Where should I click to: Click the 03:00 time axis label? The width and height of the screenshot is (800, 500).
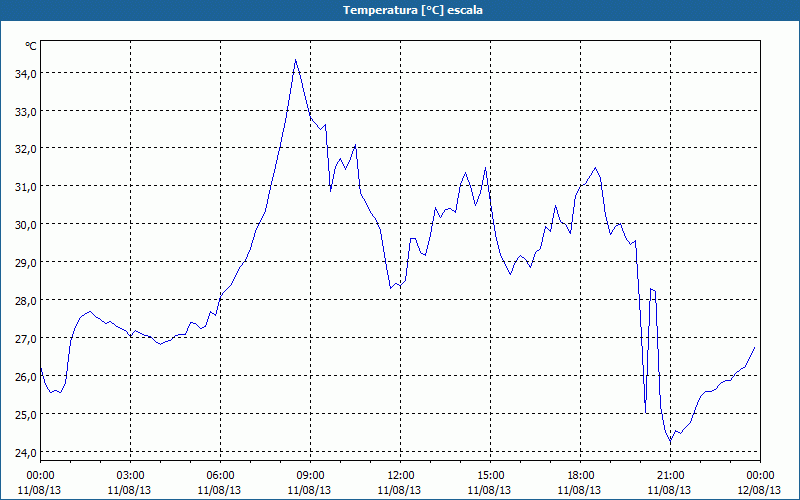click(x=130, y=476)
